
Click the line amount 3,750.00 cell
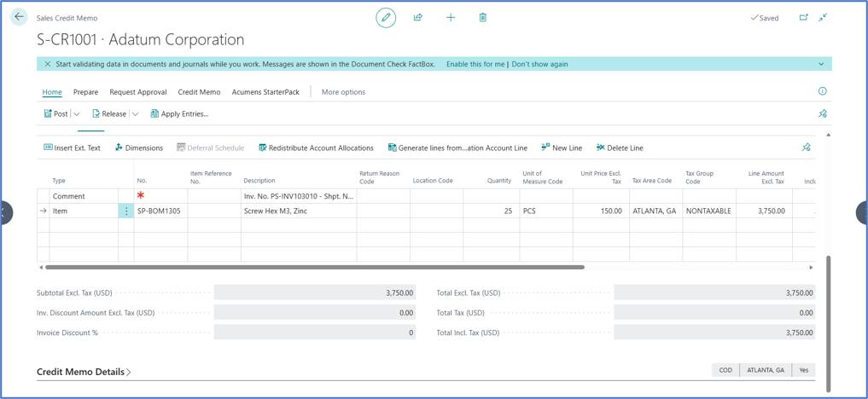(x=764, y=211)
